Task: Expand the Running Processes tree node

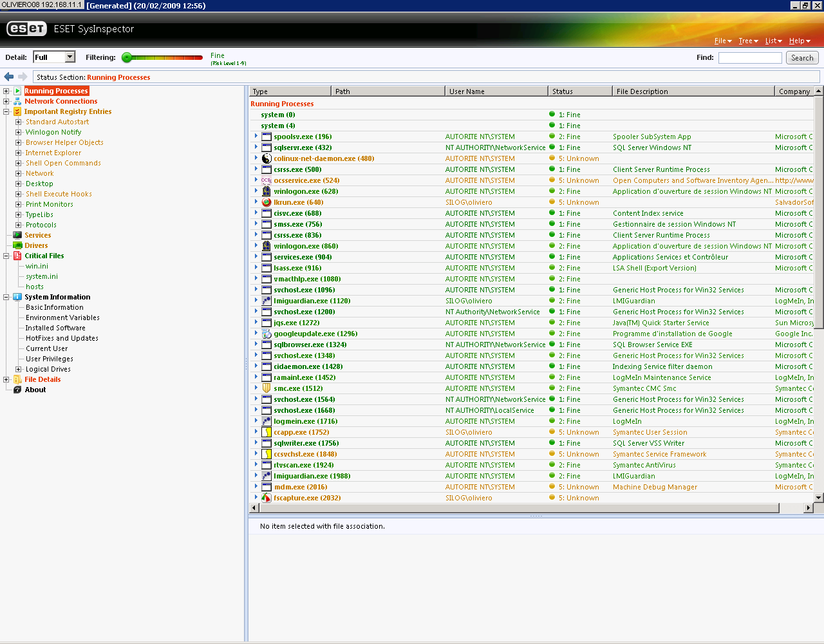Action: [6, 91]
